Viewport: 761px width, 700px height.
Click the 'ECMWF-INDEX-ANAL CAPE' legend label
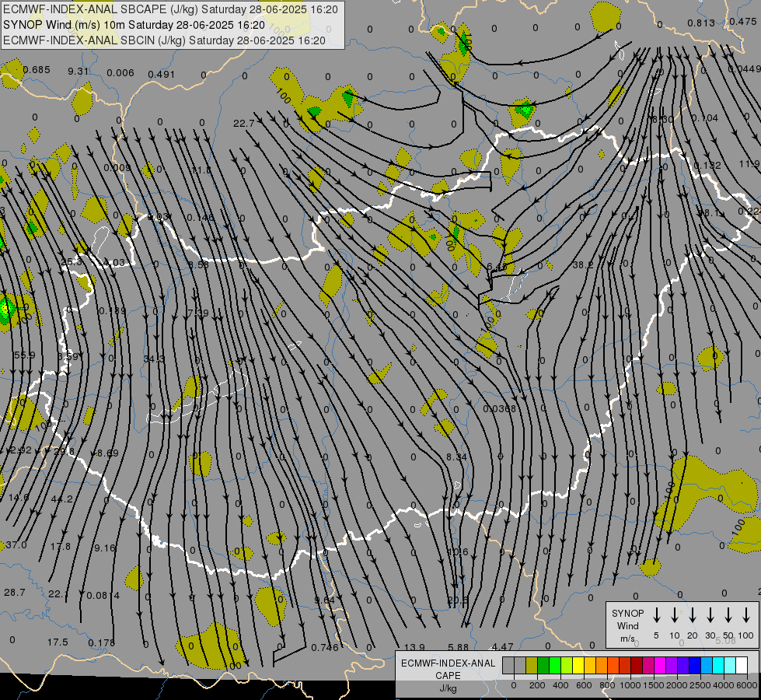[448, 669]
